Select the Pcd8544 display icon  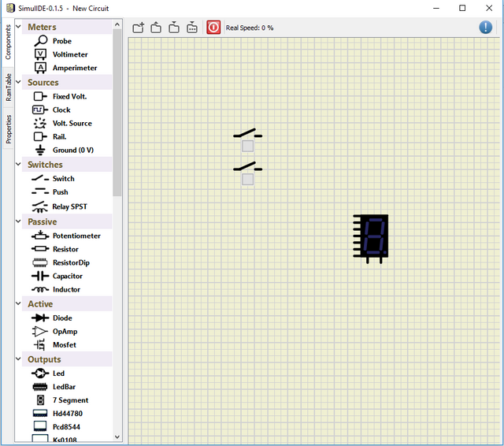[x=40, y=427]
